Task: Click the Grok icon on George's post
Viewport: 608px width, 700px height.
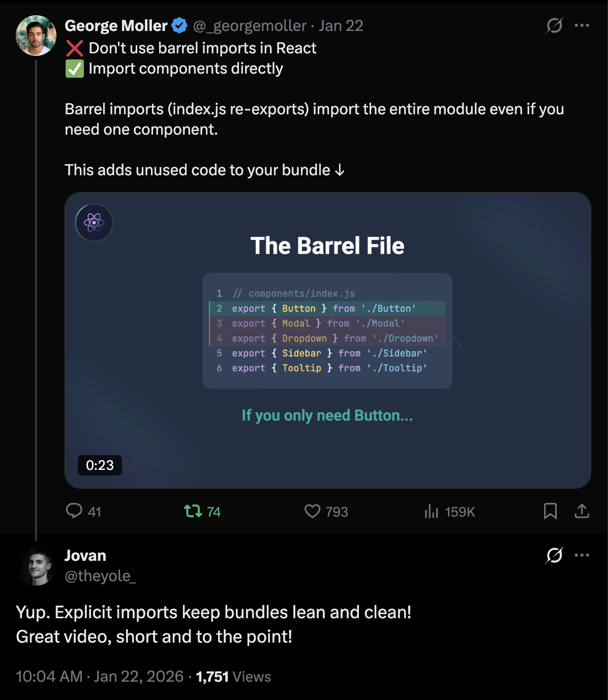Action: tap(554, 25)
